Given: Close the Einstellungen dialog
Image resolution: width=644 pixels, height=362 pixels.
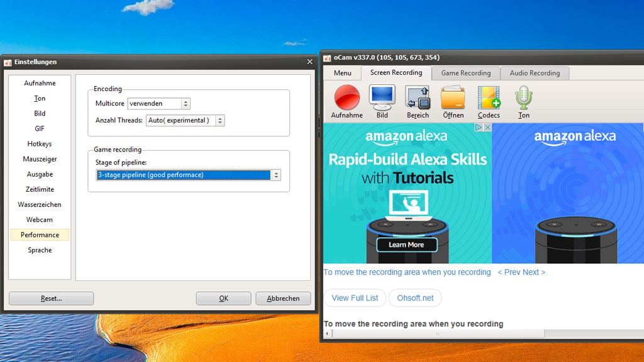Looking at the screenshot, I should tap(309, 62).
